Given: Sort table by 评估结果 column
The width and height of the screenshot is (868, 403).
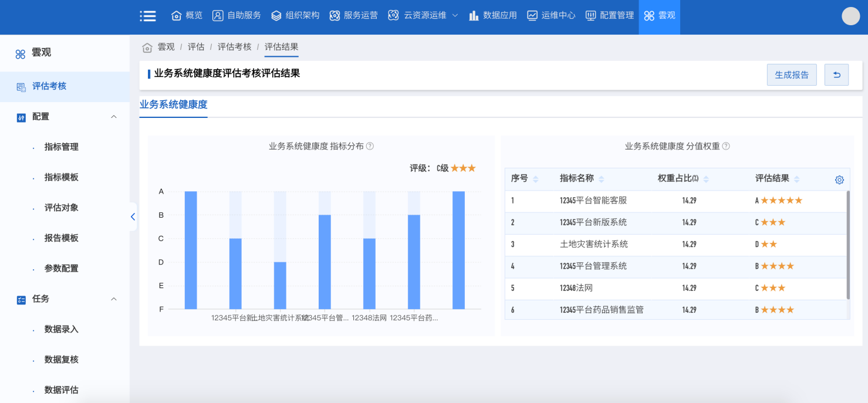Looking at the screenshot, I should click(x=796, y=179).
